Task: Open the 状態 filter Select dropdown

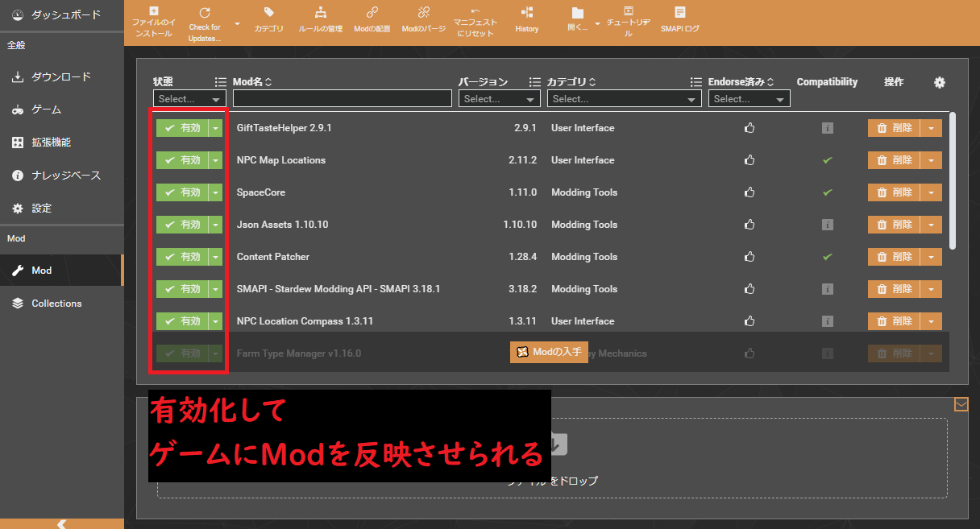Action: pos(189,98)
